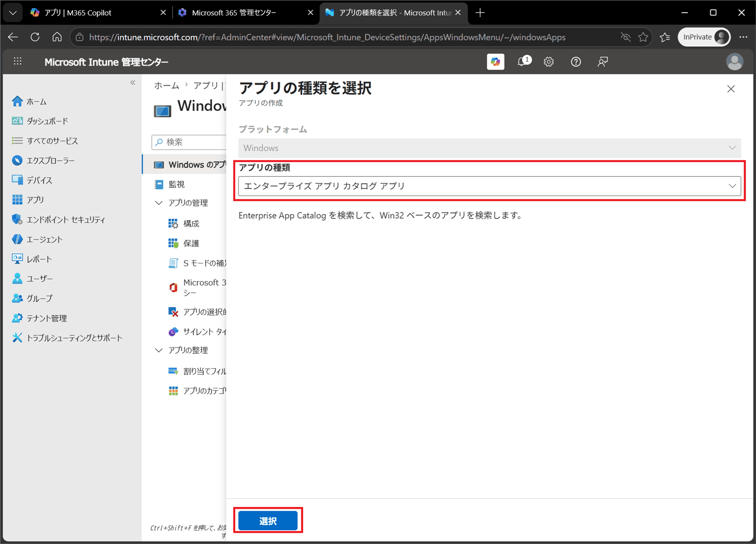
Task: Click the アプリ breadcrumb link
Action: coord(206,86)
